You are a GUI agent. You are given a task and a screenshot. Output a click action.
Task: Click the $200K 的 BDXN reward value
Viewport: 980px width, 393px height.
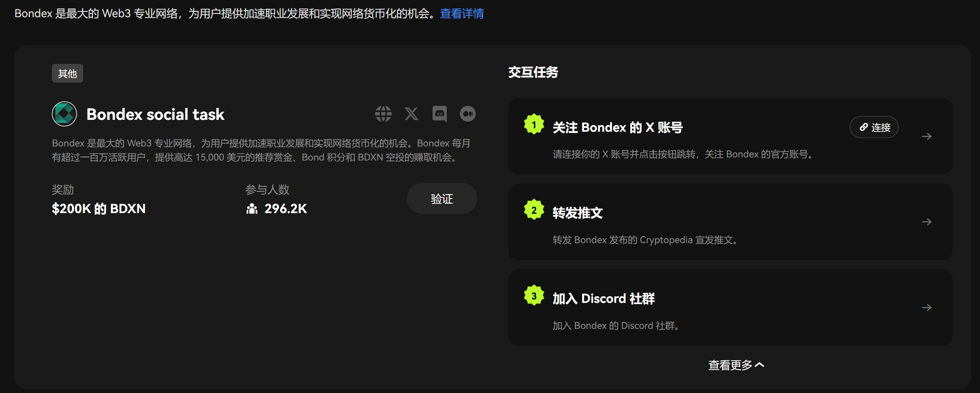tap(99, 209)
